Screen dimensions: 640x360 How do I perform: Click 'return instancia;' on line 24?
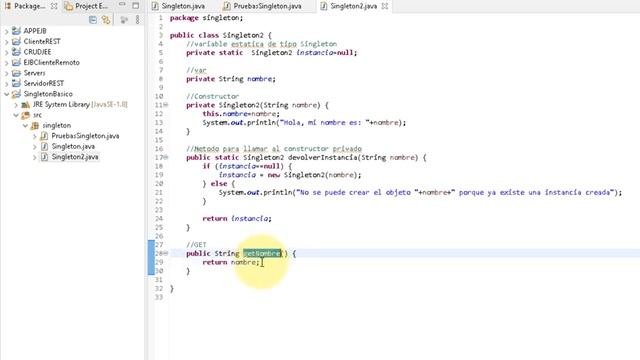point(237,219)
